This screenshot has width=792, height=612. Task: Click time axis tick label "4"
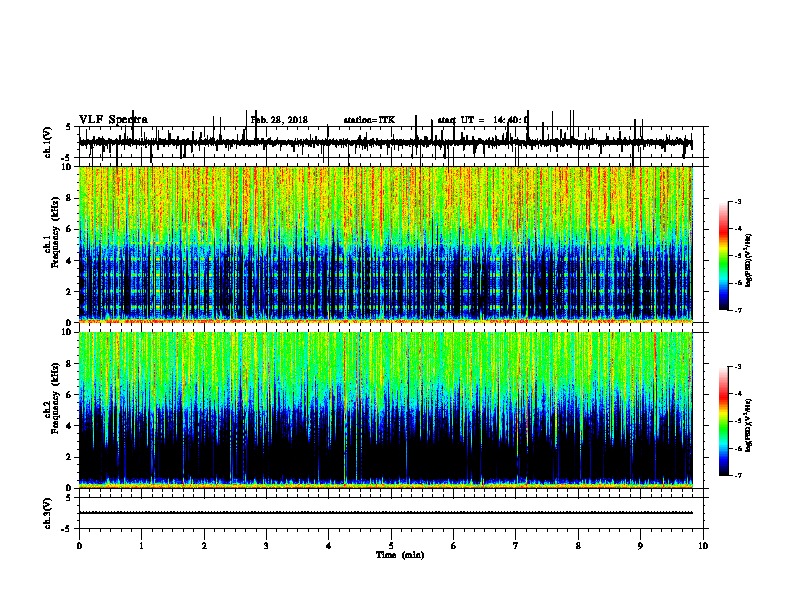click(x=329, y=546)
